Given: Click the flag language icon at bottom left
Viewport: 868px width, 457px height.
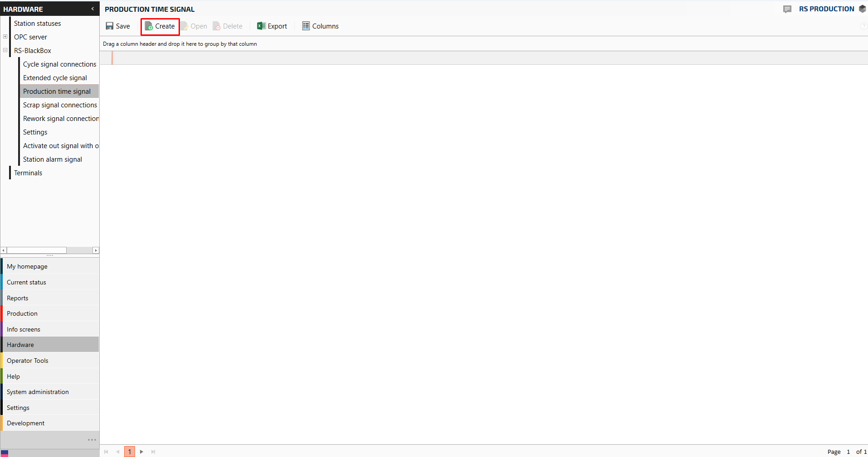Looking at the screenshot, I should coord(5,453).
